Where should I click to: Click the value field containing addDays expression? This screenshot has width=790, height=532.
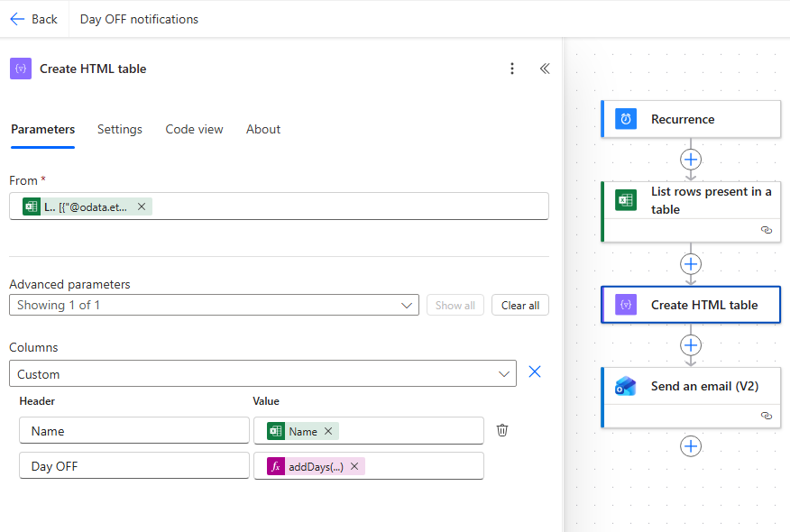point(369,466)
